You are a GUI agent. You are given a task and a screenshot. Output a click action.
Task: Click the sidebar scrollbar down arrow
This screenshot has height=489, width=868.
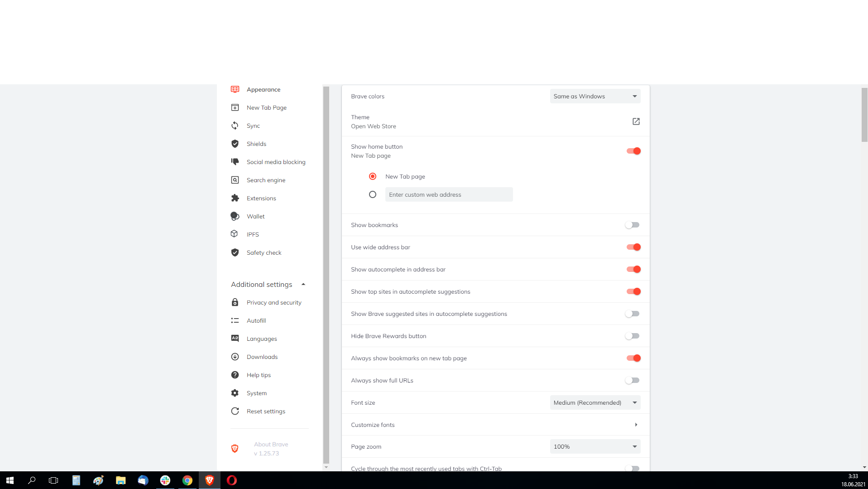click(x=326, y=467)
